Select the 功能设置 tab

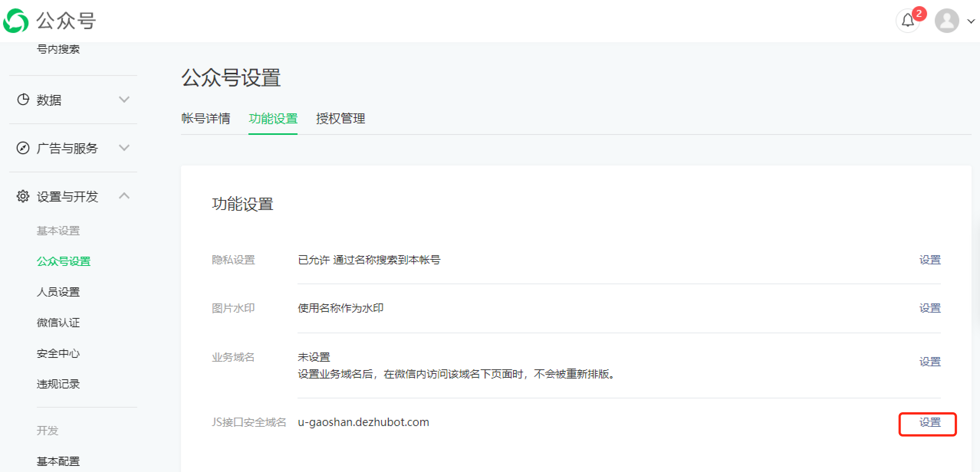273,118
